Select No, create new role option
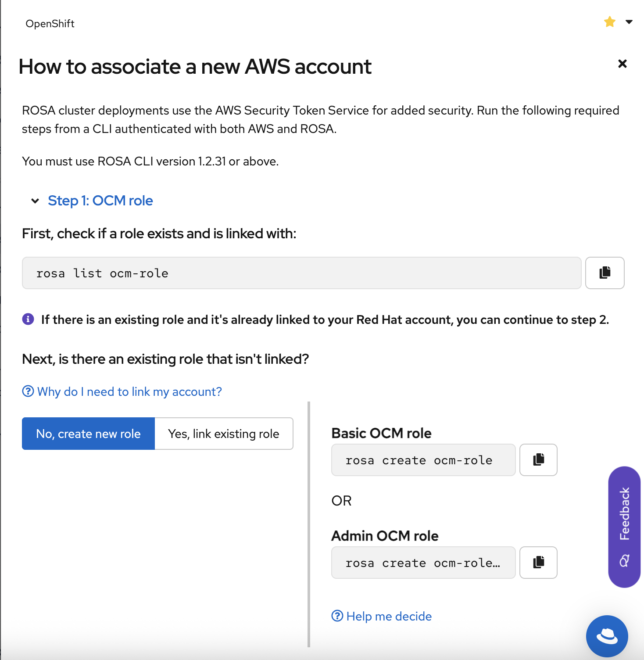The image size is (644, 660). [88, 434]
